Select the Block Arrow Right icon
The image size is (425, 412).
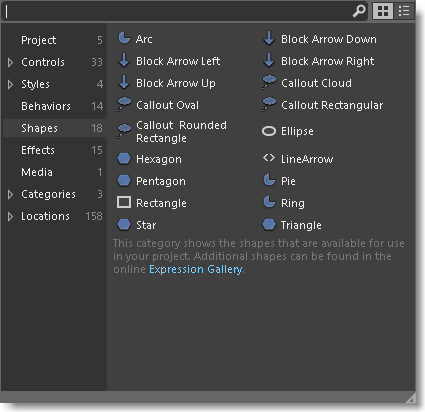pos(269,60)
